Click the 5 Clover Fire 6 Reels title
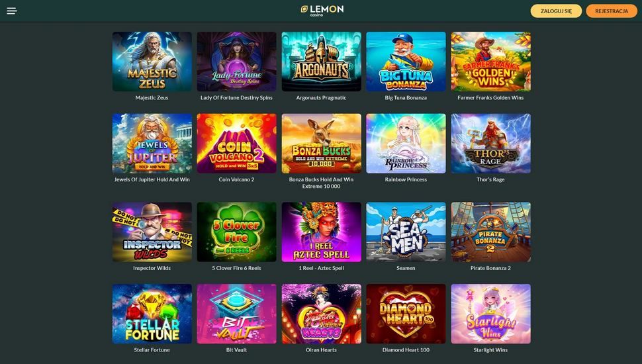This screenshot has height=364, width=642. click(236, 268)
